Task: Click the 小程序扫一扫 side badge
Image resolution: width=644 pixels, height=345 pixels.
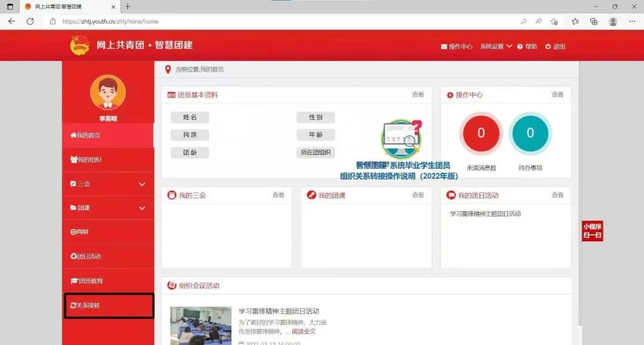Action: pyautogui.click(x=593, y=231)
